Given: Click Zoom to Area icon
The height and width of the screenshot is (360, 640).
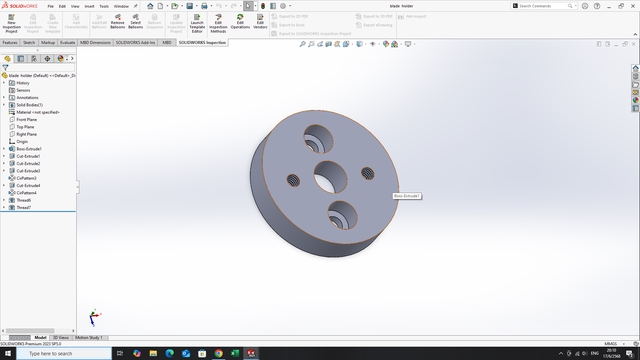Looking at the screenshot, I should click(x=311, y=44).
